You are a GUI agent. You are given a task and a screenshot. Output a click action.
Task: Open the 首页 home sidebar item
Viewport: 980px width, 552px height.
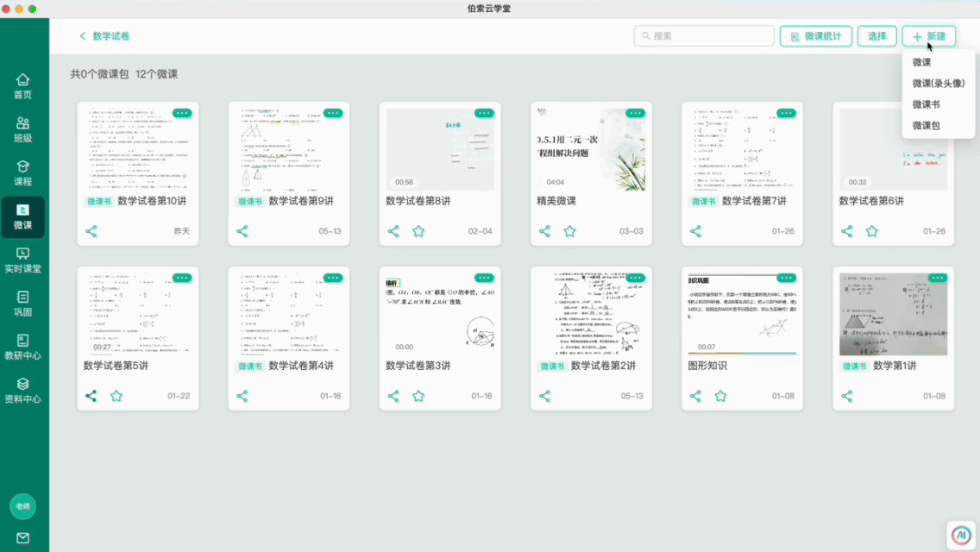(x=22, y=86)
